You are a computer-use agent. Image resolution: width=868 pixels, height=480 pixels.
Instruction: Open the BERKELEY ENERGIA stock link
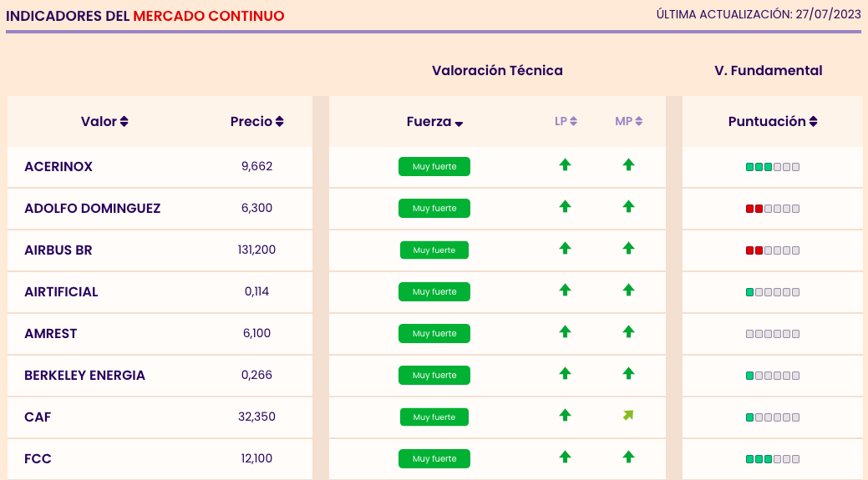click(x=85, y=376)
